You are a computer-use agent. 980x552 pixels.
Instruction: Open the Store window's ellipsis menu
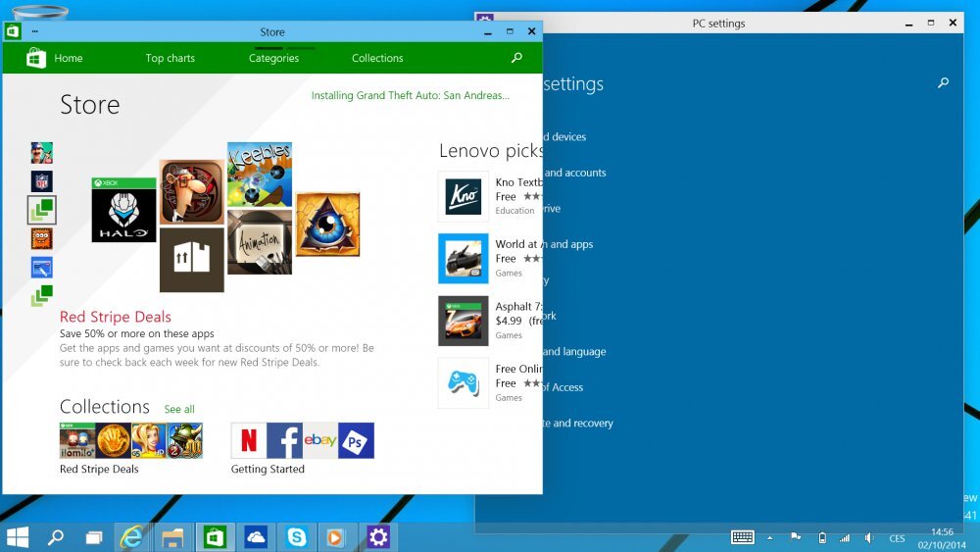coord(35,31)
